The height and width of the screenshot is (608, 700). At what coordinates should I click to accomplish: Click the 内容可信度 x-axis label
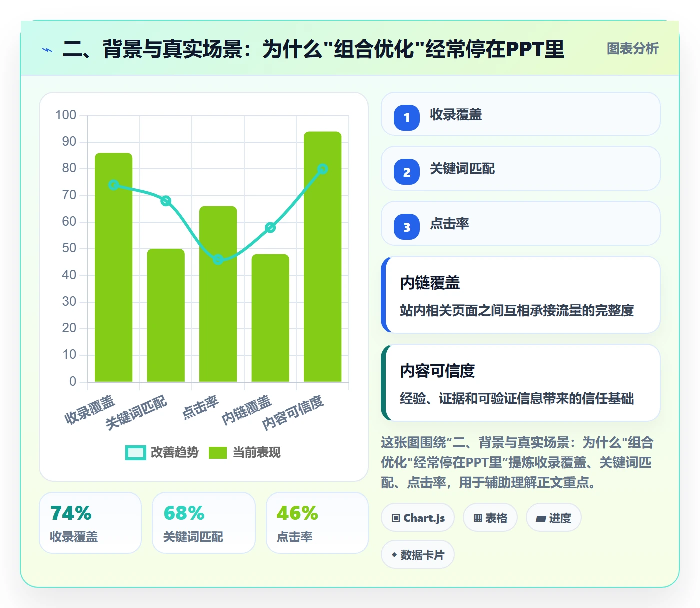click(x=293, y=412)
